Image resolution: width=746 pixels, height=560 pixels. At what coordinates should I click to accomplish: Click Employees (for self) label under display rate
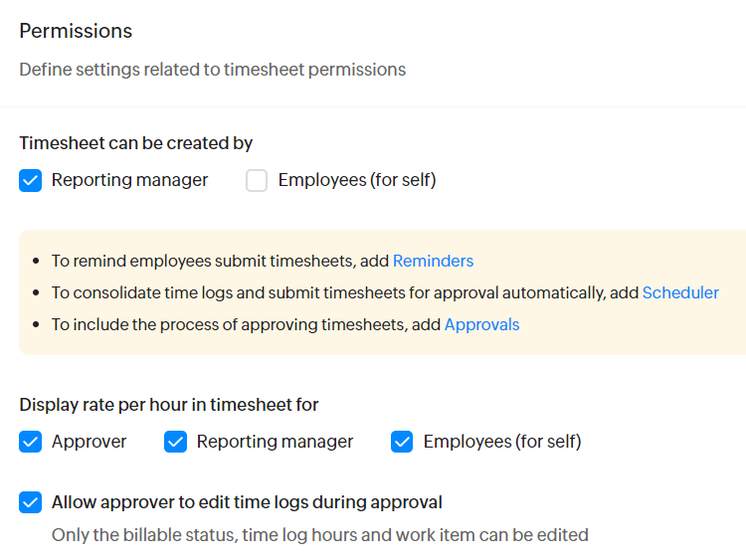[x=502, y=442]
